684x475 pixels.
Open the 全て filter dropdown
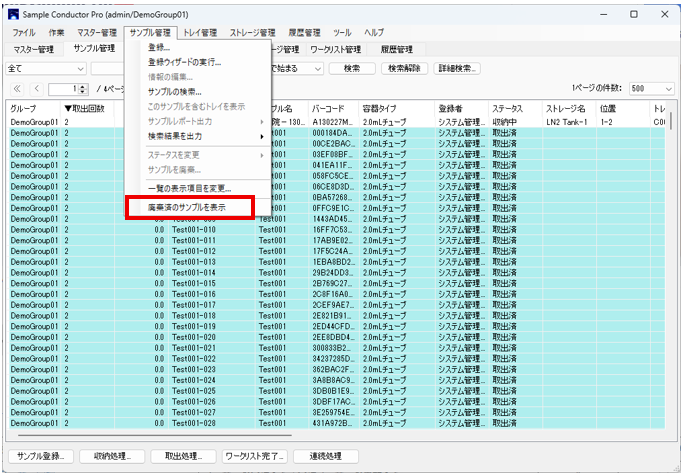coord(78,68)
